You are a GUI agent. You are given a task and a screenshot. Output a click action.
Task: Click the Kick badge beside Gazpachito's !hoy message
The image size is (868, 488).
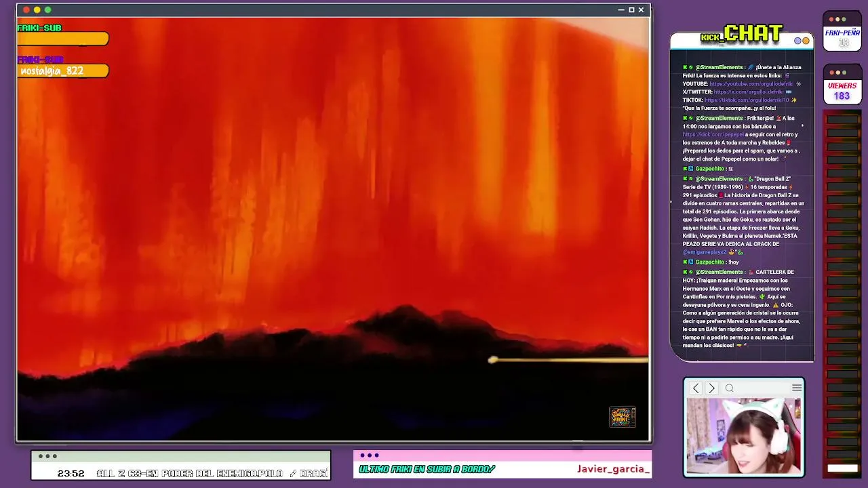coord(686,262)
